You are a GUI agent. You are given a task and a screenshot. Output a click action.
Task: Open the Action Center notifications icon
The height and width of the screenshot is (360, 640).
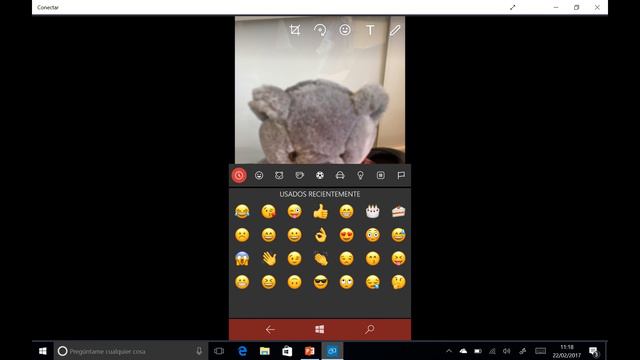pyautogui.click(x=593, y=351)
